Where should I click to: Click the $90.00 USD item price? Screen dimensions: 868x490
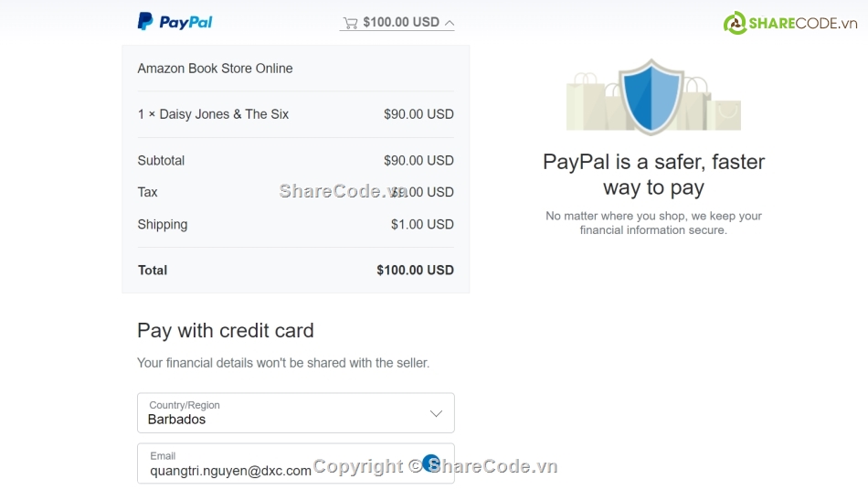click(418, 114)
